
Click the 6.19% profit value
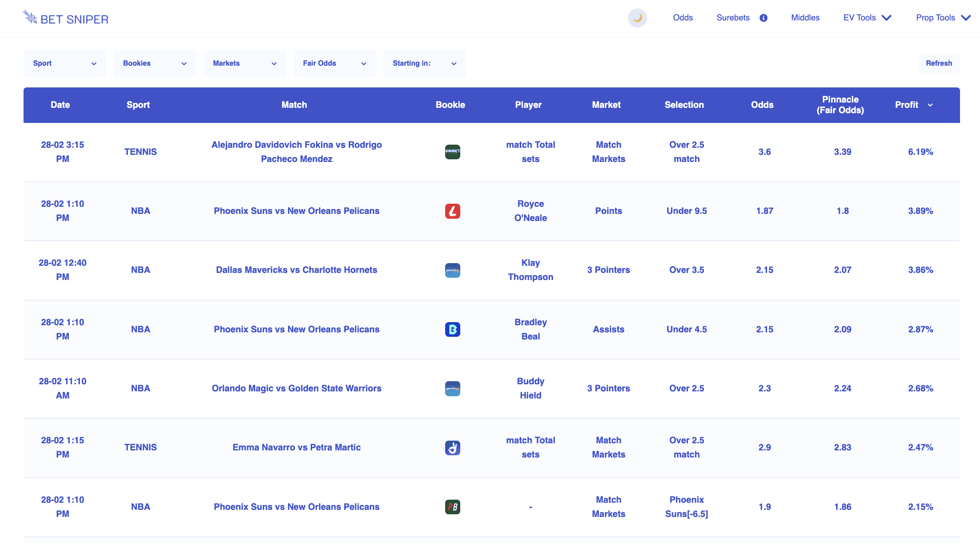click(921, 152)
